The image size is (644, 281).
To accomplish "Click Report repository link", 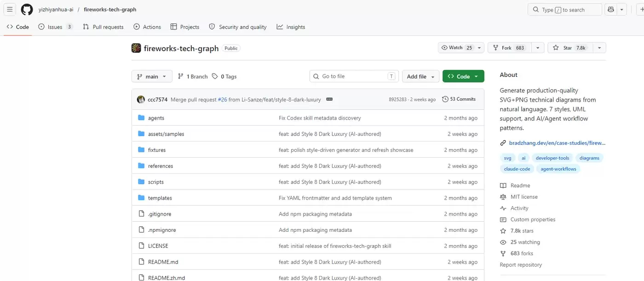I will tap(521, 265).
